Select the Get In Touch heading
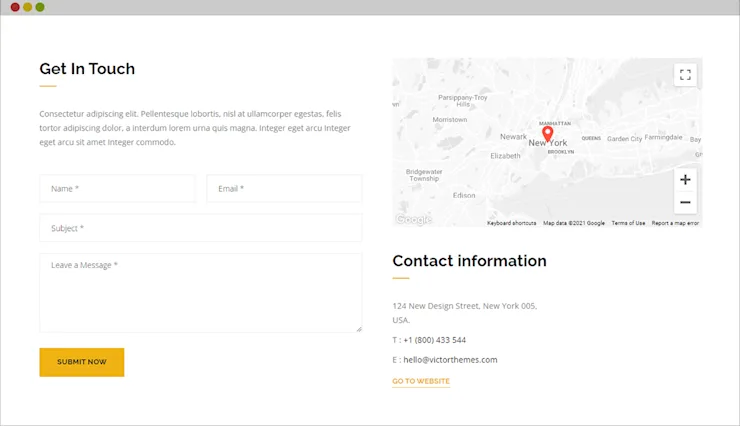This screenshot has height=426, width=740. (87, 69)
